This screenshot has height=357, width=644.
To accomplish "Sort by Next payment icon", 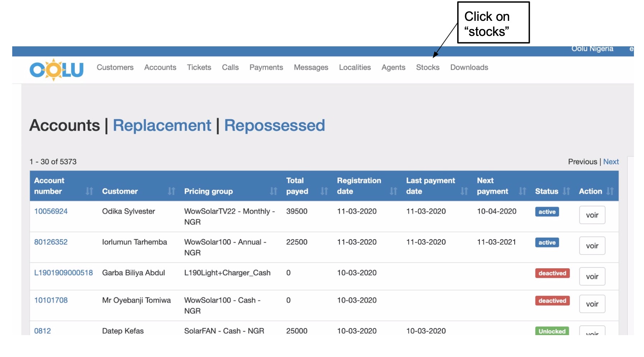I will pos(522,191).
